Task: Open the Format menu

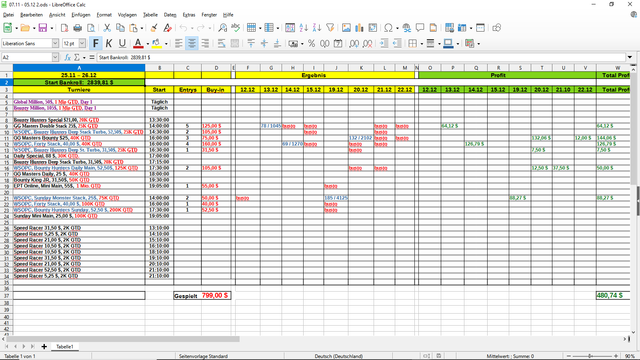Action: coord(104,15)
